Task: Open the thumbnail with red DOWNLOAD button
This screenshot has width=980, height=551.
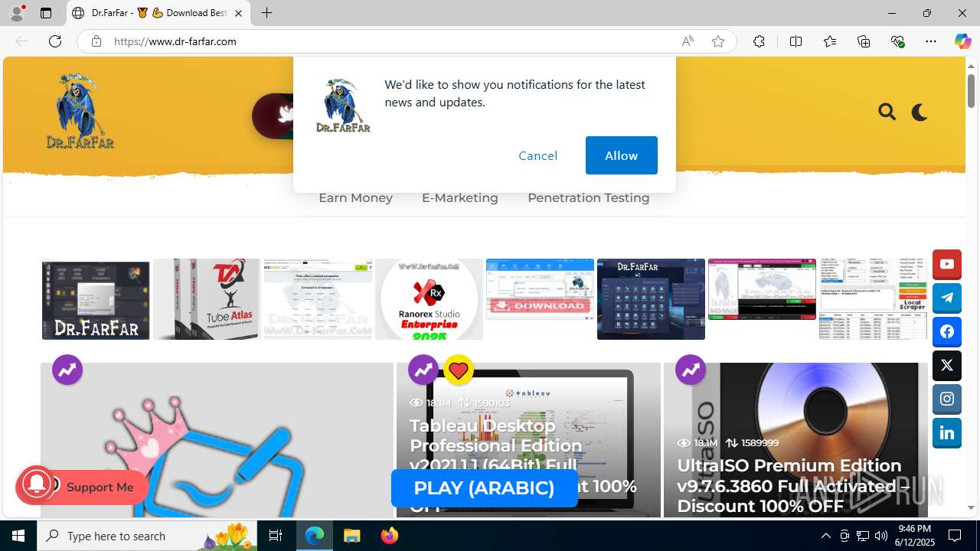Action: 540,289
